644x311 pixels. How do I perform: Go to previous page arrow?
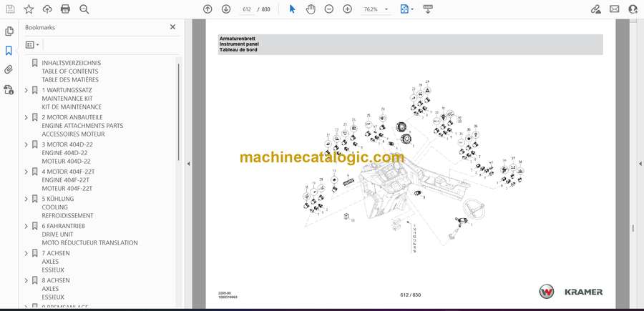point(208,9)
